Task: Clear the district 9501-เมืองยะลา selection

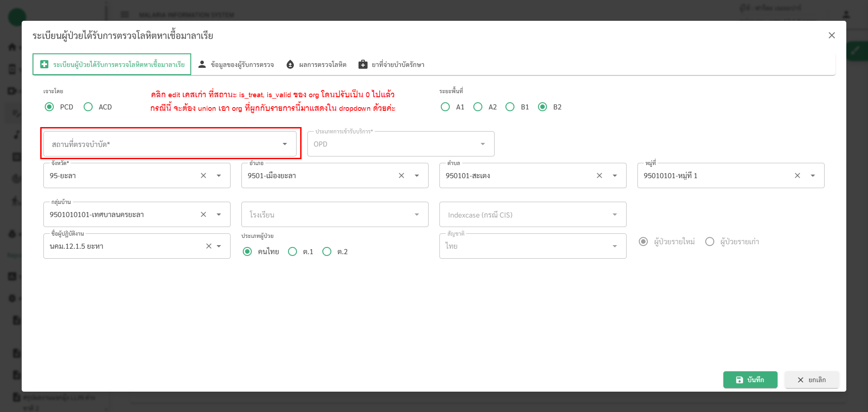Action: point(401,175)
